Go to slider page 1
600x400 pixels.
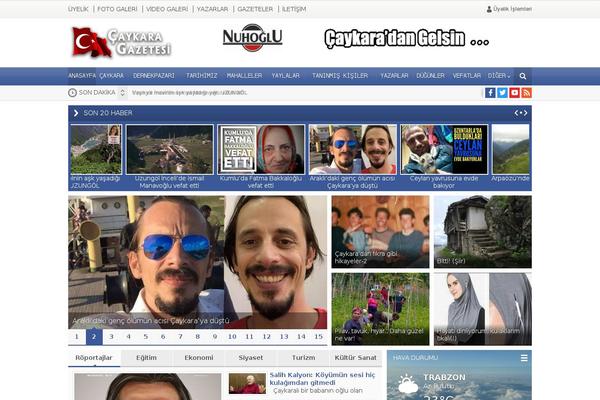coord(77,337)
